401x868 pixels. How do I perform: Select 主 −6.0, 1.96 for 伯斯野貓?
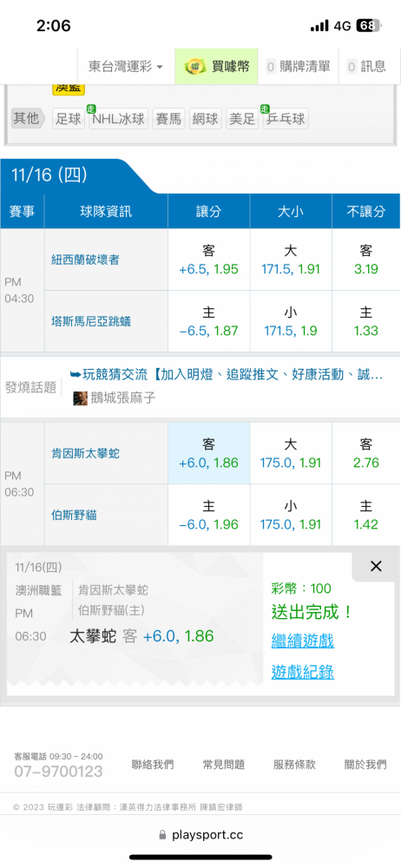209,515
